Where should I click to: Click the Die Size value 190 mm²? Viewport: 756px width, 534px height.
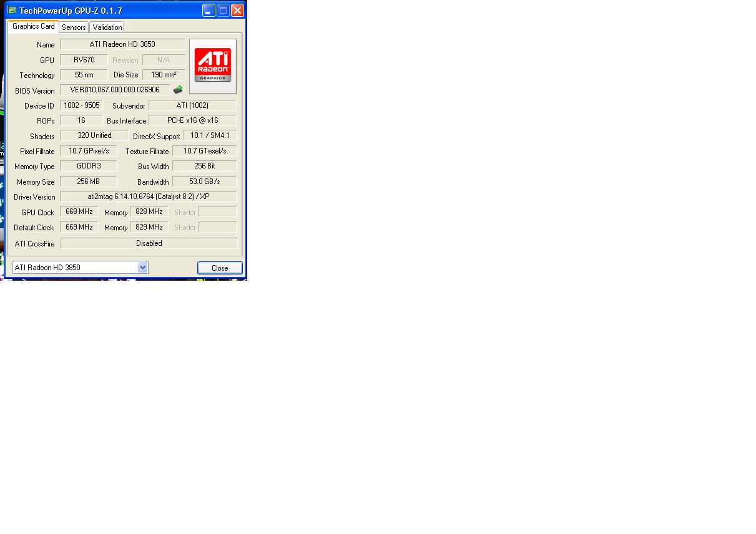click(164, 75)
